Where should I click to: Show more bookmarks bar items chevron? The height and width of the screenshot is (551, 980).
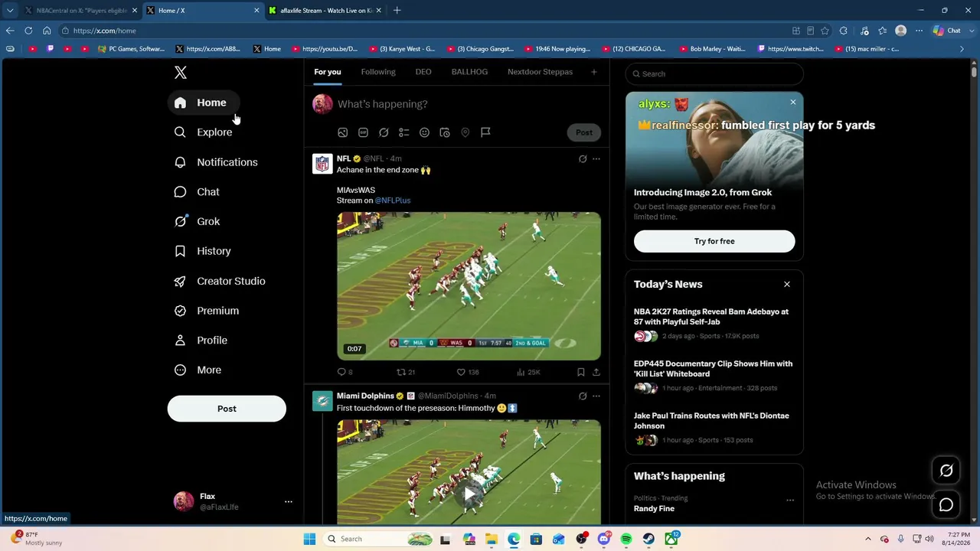962,49
